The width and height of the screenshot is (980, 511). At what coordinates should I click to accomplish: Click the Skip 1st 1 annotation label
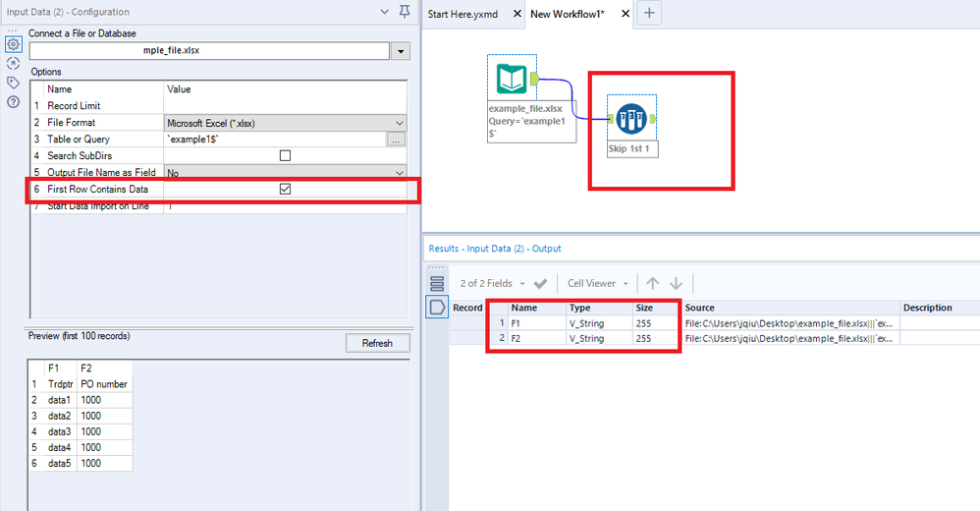(632, 148)
